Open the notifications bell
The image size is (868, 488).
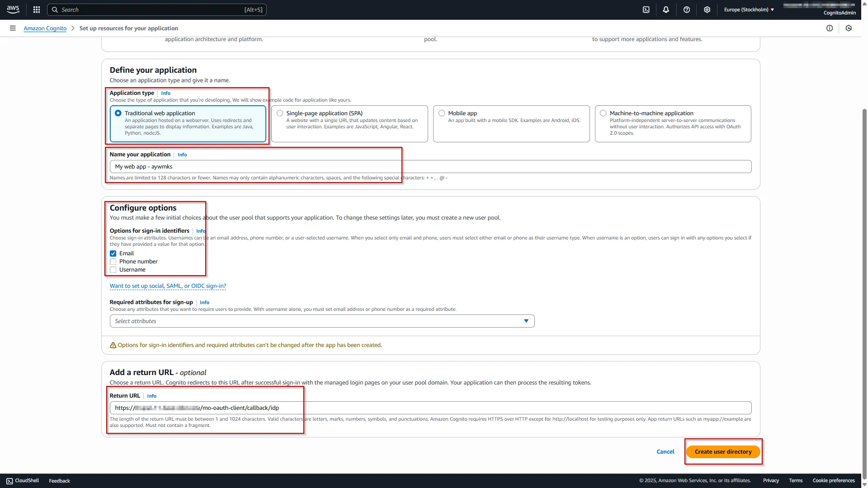coord(666,9)
